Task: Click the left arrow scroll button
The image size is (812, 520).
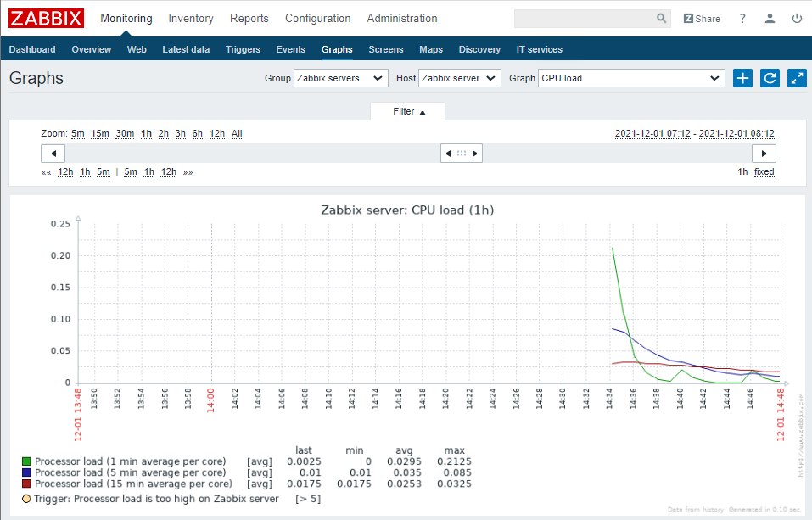Action: [53, 154]
